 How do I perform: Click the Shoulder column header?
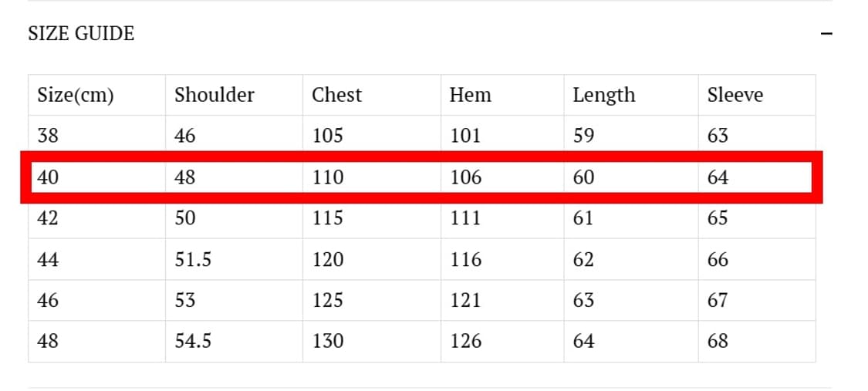(x=214, y=95)
